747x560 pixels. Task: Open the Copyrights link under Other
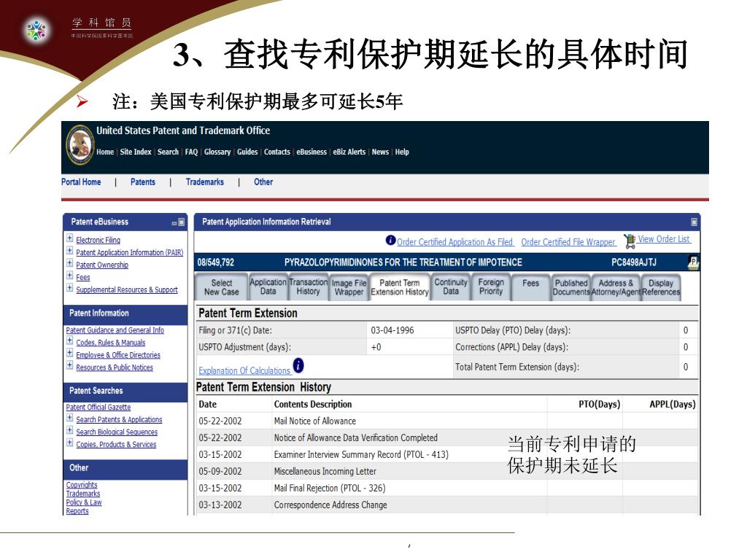click(x=82, y=485)
